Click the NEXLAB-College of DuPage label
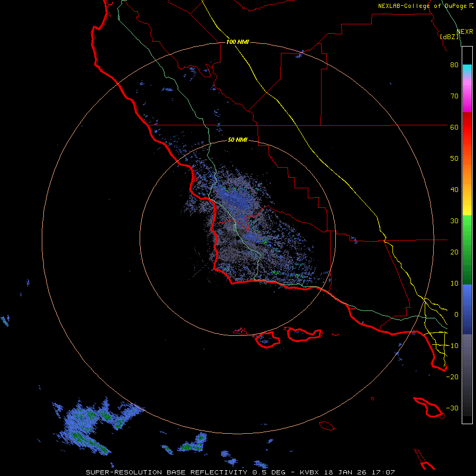Image resolution: width=476 pixels, height=476 pixels. [422, 6]
